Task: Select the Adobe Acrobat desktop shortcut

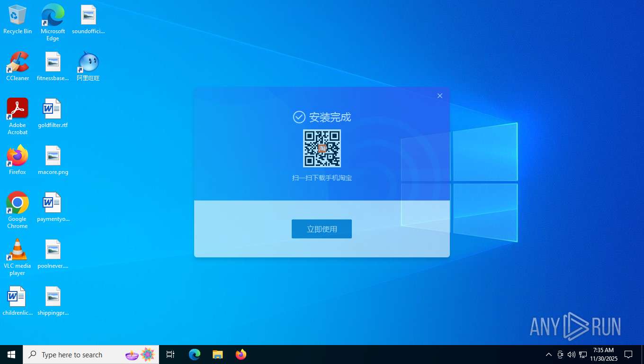Action: tap(18, 117)
